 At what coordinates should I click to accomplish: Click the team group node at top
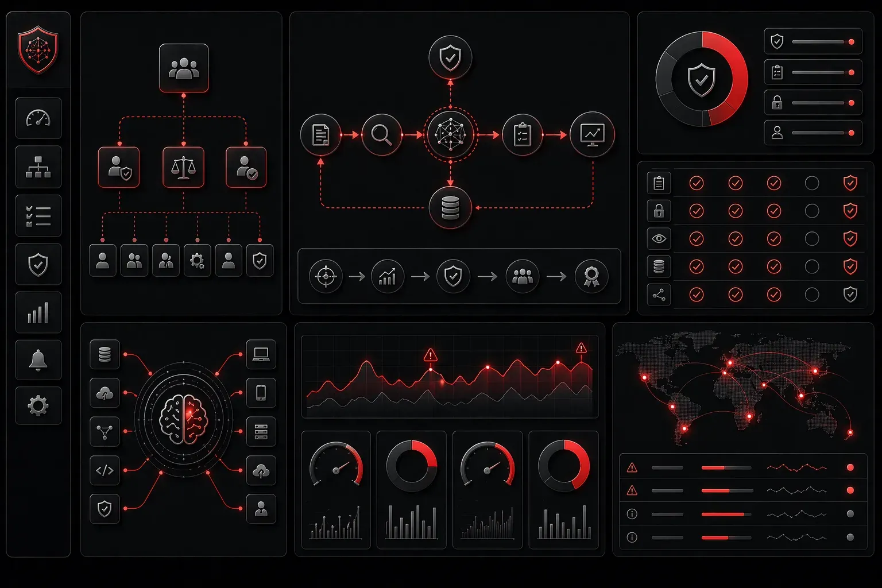pyautogui.click(x=184, y=68)
